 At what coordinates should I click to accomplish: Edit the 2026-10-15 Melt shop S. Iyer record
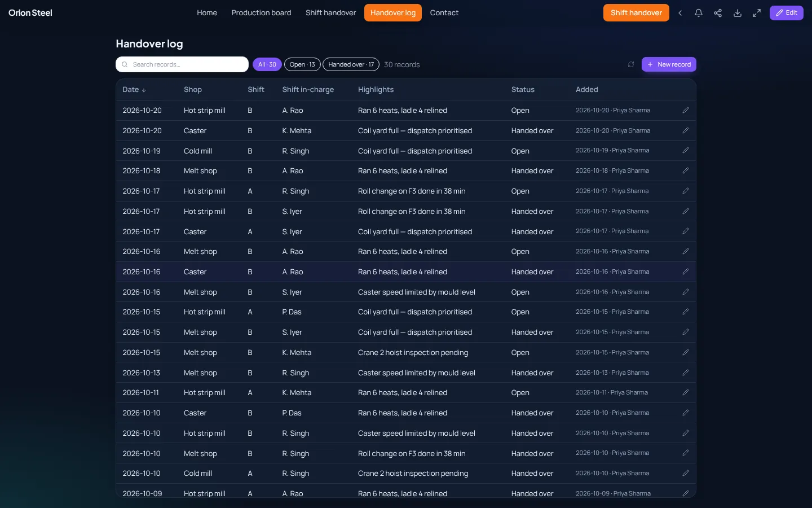pyautogui.click(x=686, y=332)
